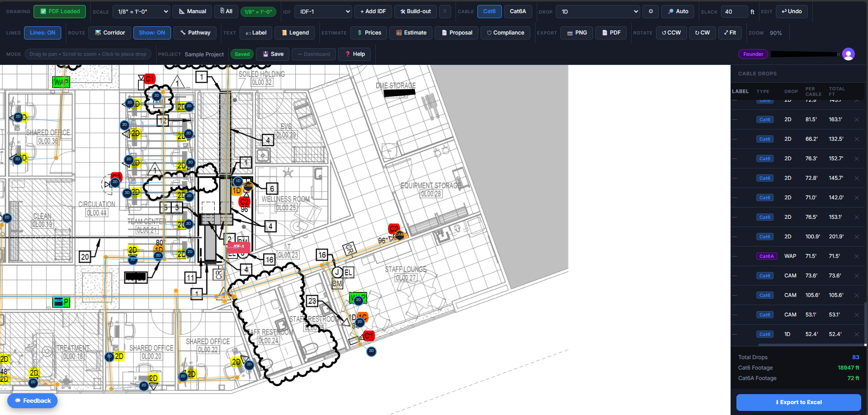The width and height of the screenshot is (868, 415).
Task: Click the Manual scale ruler button
Action: (x=192, y=11)
